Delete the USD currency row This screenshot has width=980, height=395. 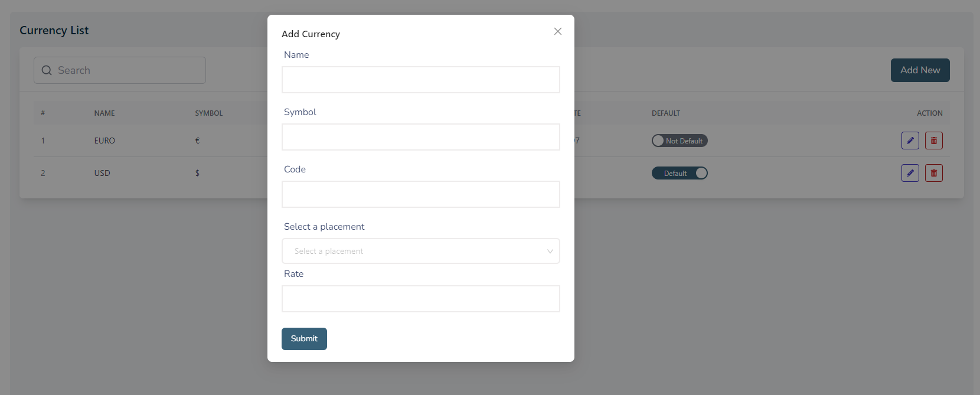[x=934, y=173]
